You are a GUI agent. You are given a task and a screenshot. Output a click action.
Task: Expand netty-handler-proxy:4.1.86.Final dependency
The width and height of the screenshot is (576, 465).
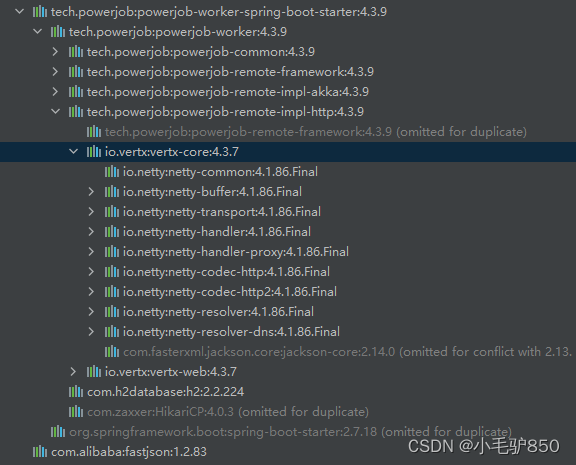(91, 252)
